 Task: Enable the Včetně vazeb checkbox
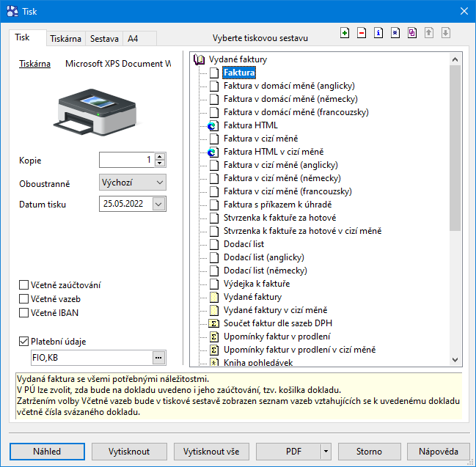(23, 299)
